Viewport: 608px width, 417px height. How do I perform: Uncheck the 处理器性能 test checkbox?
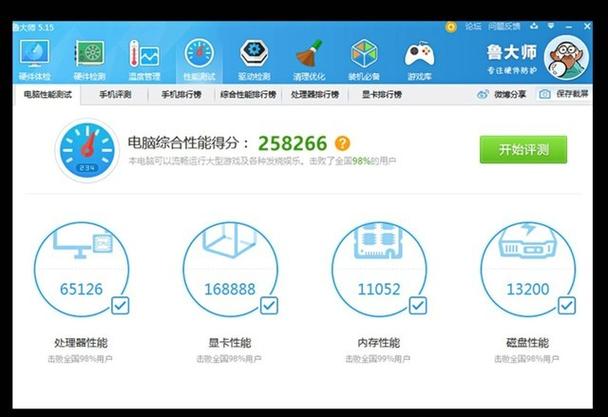point(120,305)
